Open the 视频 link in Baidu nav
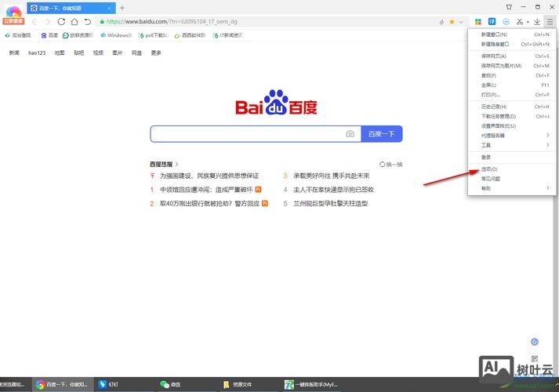559x392 pixels. click(x=98, y=53)
